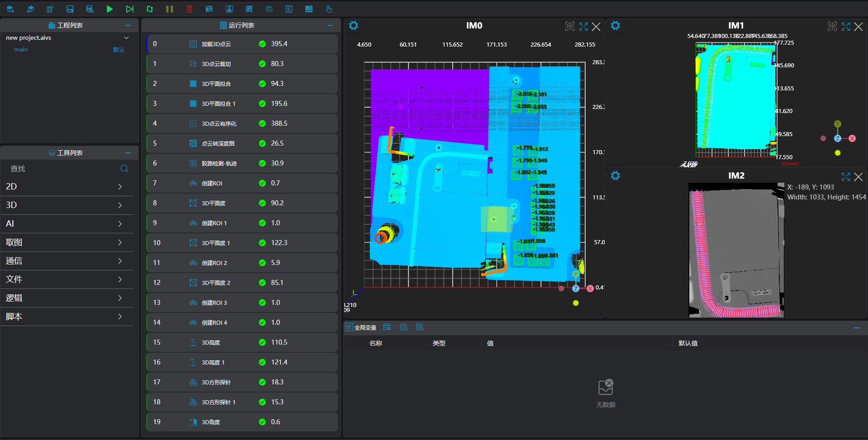Image resolution: width=868 pixels, height=440 pixels.
Task: Expand the 脚本 tool category
Action: [120, 317]
